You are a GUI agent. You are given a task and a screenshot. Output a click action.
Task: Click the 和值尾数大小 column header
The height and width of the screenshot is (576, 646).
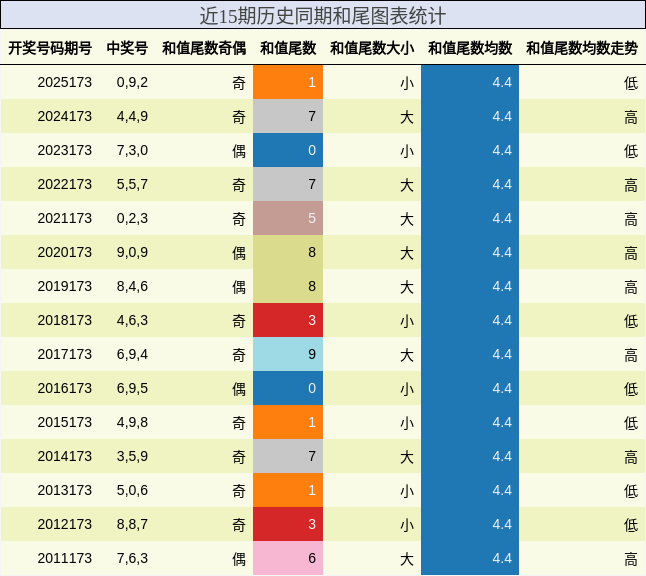(x=372, y=48)
